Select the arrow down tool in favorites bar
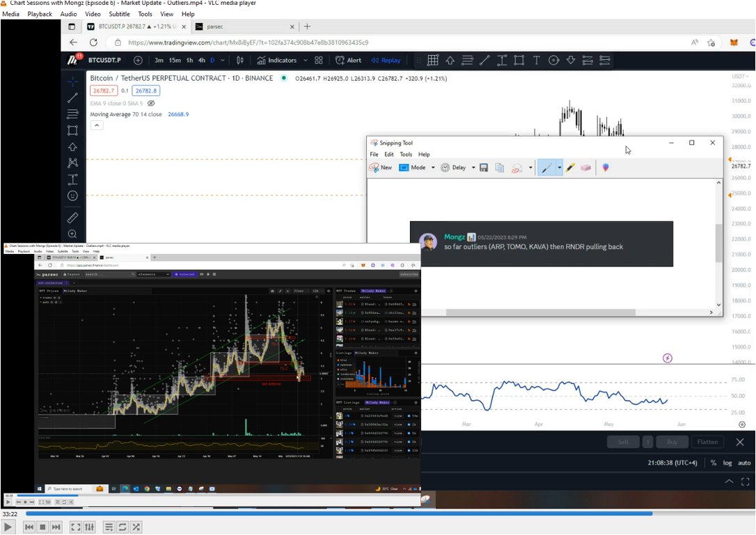The image size is (756, 535). click(571, 61)
